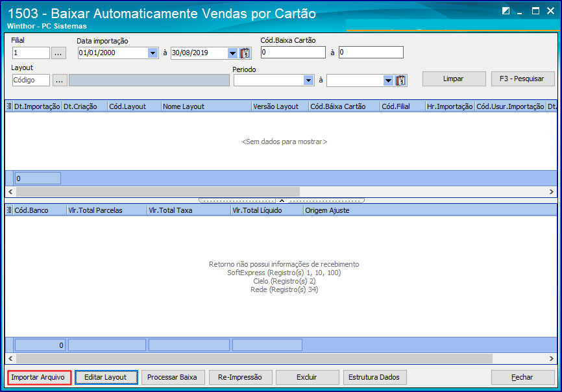This screenshot has height=392, width=562.
Task: Open calendar icon beside Periodo end field
Action: pyautogui.click(x=400, y=80)
